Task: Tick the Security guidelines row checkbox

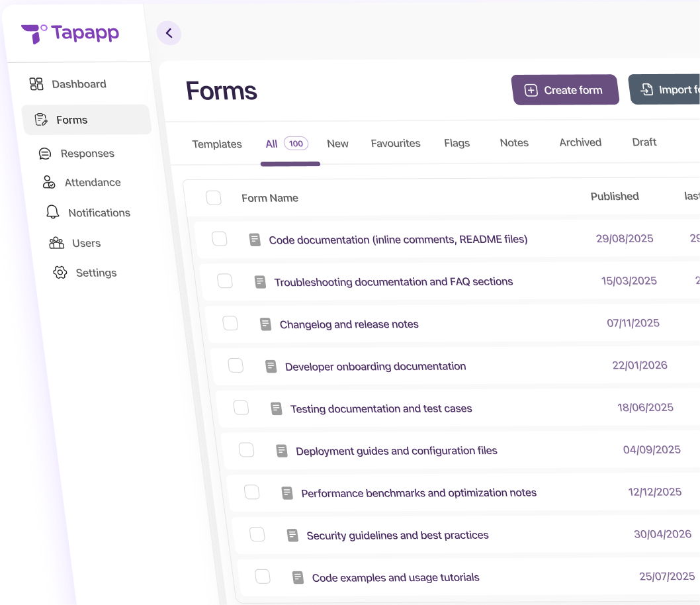Action: (x=257, y=534)
